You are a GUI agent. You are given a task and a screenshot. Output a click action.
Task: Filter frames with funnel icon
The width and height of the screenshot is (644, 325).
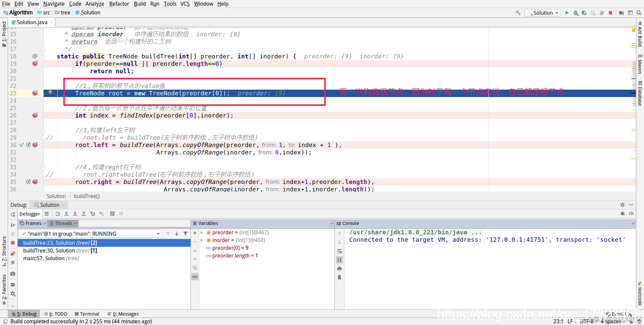coord(185,234)
